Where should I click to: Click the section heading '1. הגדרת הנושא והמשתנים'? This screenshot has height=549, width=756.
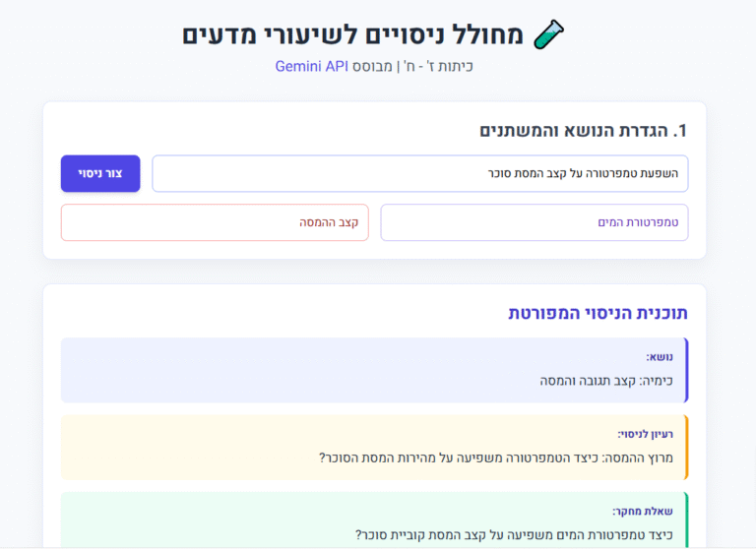(583, 131)
